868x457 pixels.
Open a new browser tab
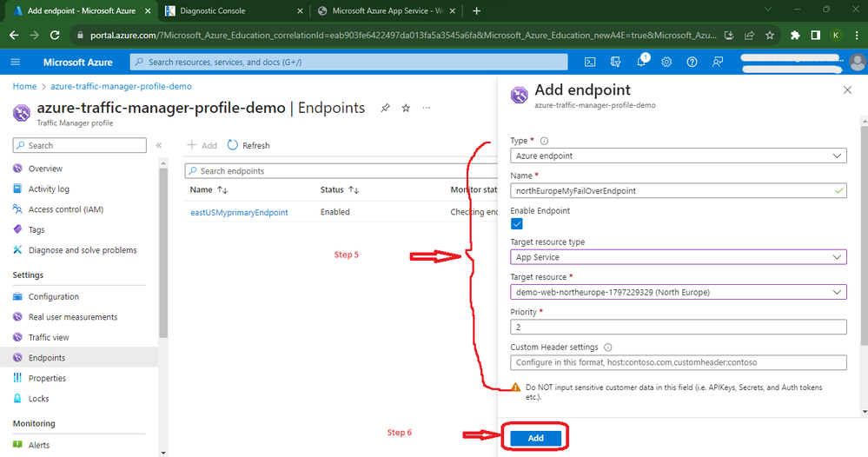[x=477, y=10]
